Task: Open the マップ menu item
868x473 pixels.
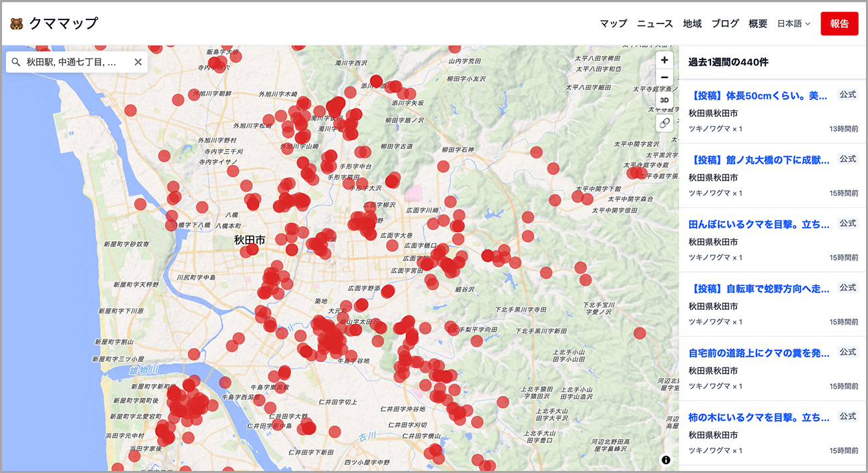Action: [x=613, y=23]
